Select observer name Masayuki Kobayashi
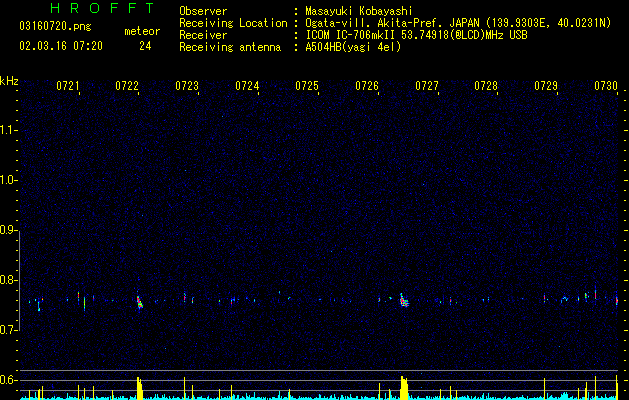 point(359,11)
